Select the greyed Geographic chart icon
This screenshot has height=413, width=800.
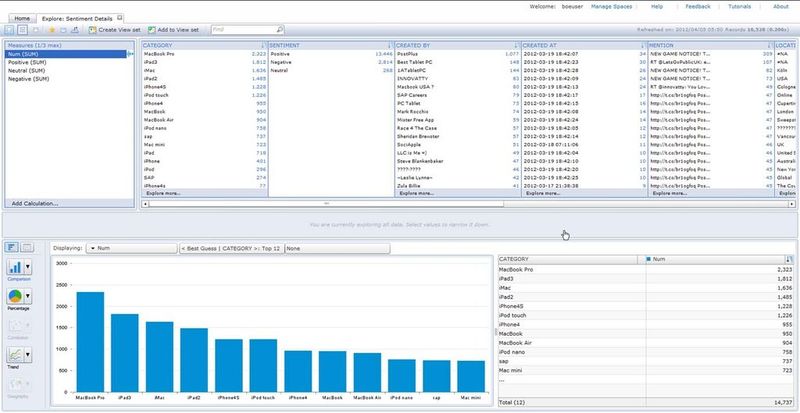[x=15, y=384]
